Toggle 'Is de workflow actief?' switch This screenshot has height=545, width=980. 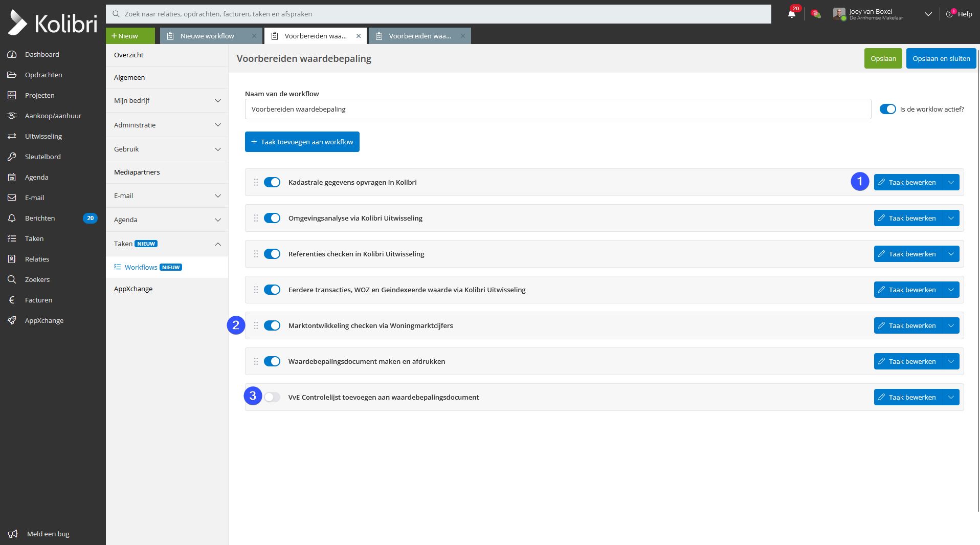[x=887, y=109]
